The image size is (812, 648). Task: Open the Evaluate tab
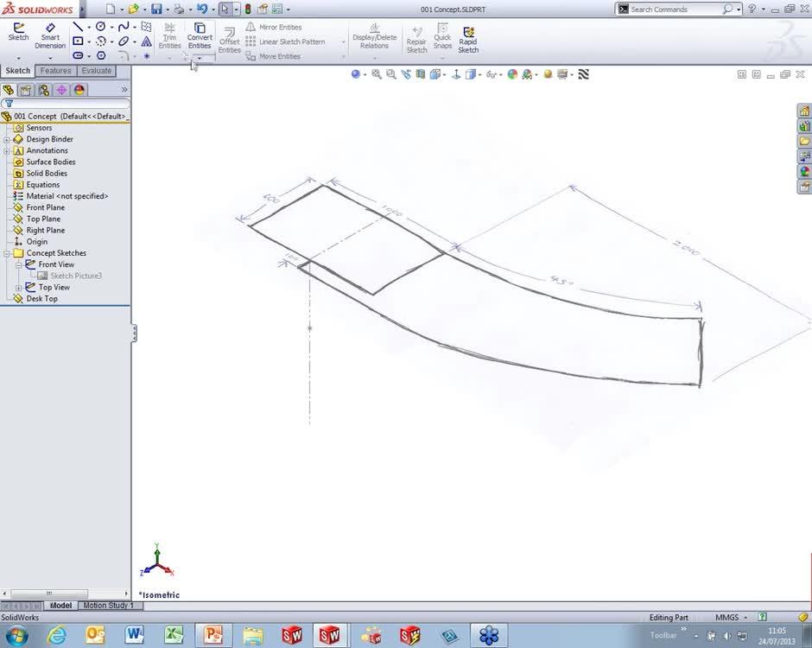click(x=95, y=70)
